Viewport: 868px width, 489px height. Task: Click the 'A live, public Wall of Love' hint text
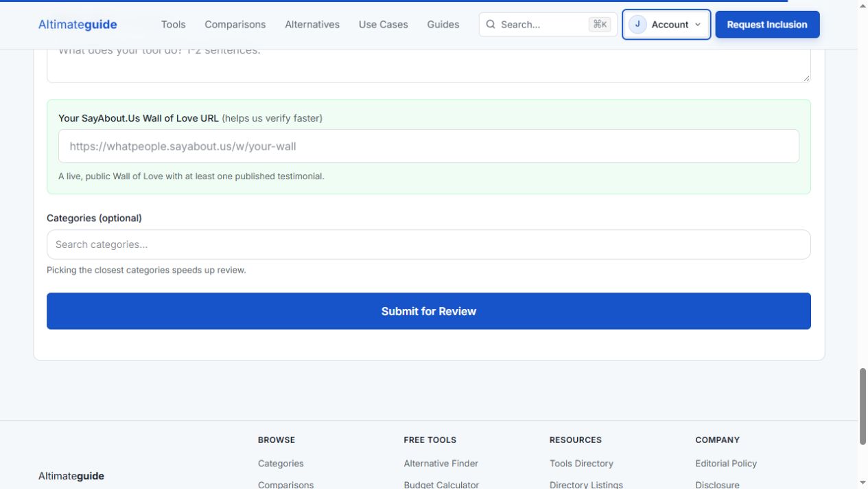[191, 177]
